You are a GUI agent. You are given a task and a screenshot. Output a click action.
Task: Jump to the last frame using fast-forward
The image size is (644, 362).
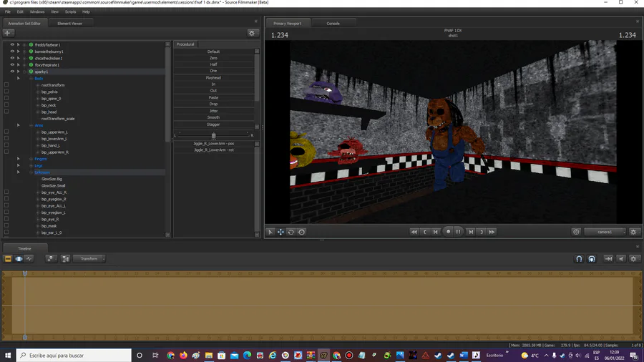coord(492,232)
